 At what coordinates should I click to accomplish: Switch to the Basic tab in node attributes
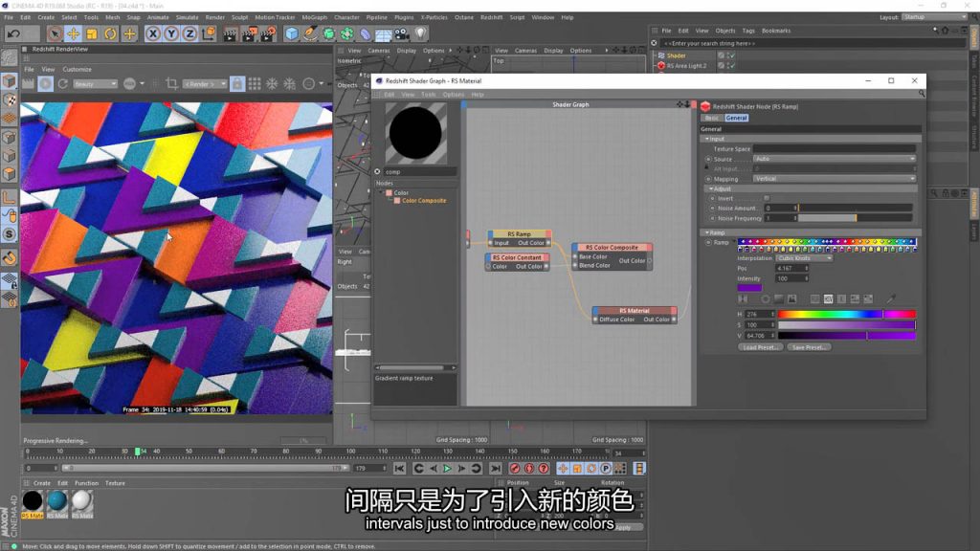[712, 118]
